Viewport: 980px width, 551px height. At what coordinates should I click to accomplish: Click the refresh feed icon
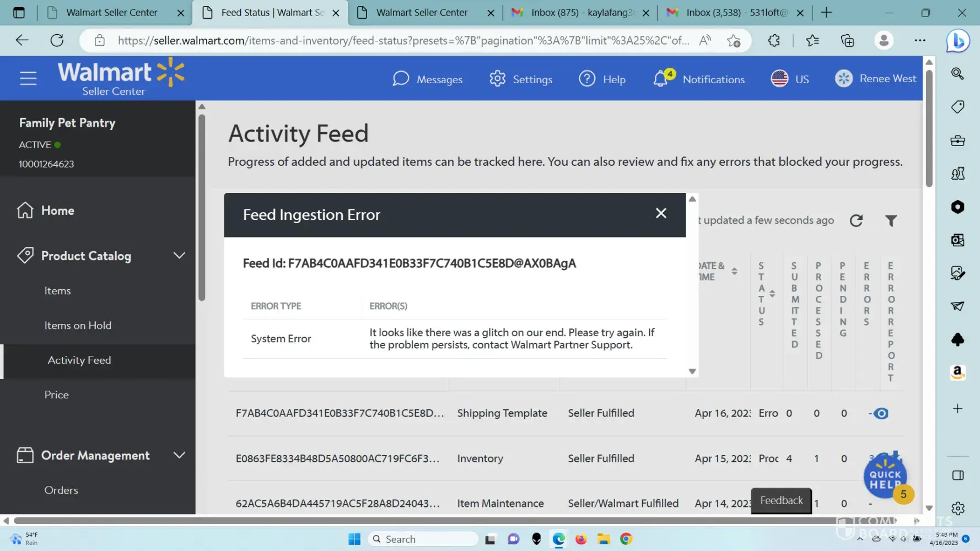coord(856,221)
